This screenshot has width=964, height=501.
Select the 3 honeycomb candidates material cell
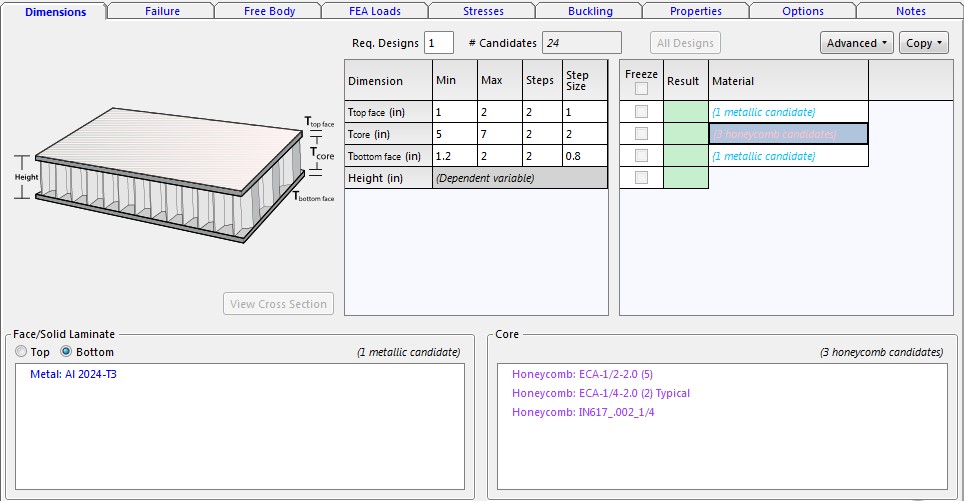788,134
